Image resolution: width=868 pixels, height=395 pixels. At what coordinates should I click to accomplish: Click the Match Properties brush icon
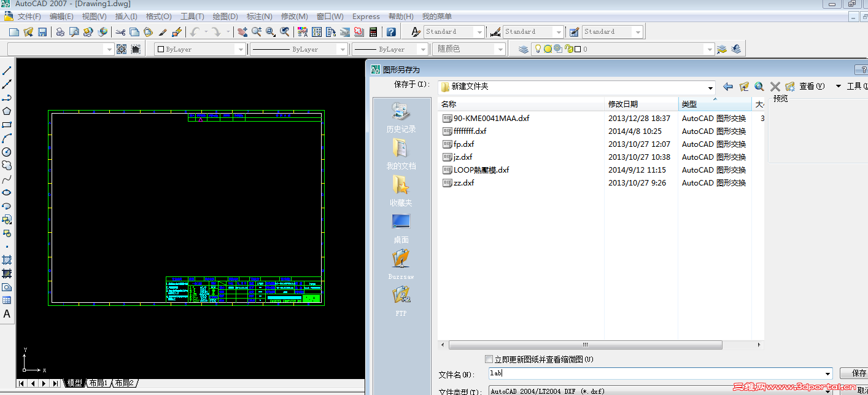point(163,32)
